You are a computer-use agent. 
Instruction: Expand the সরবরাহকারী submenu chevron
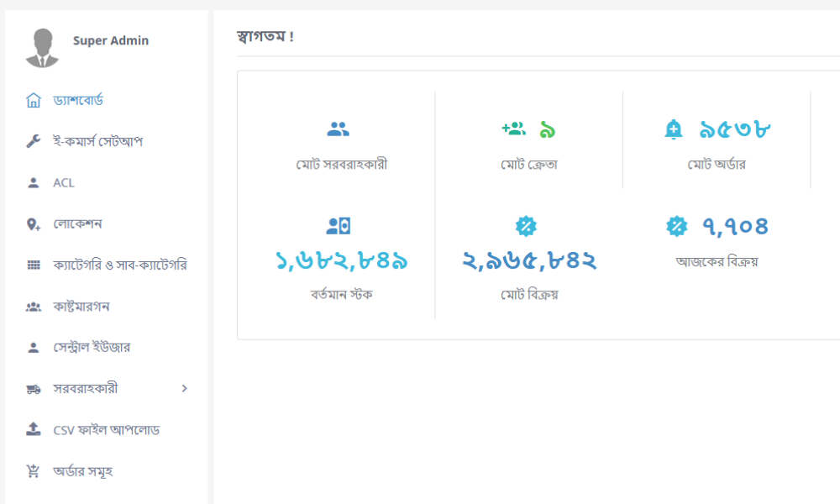click(185, 388)
